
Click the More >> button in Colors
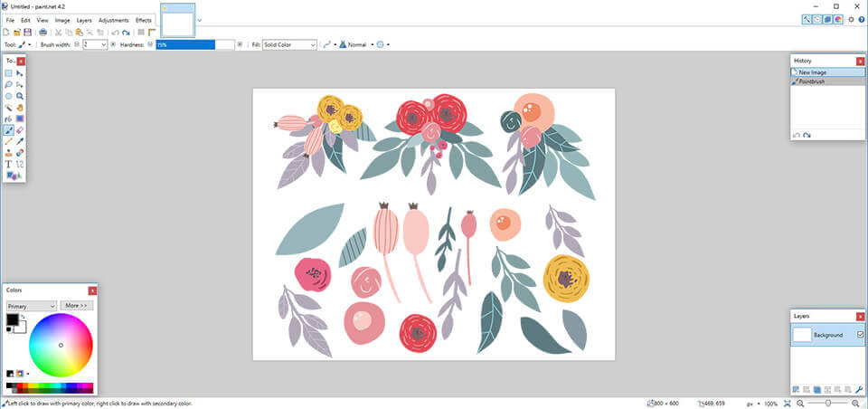[77, 306]
